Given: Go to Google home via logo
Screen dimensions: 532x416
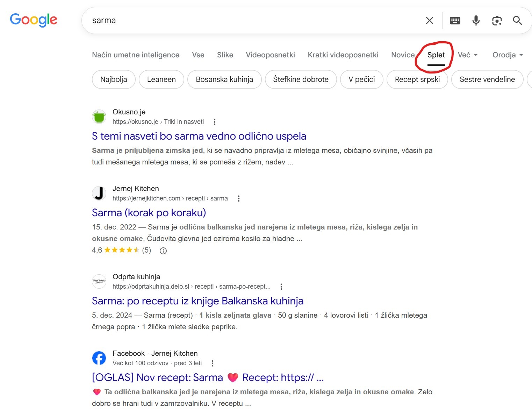Looking at the screenshot, I should tap(34, 20).
